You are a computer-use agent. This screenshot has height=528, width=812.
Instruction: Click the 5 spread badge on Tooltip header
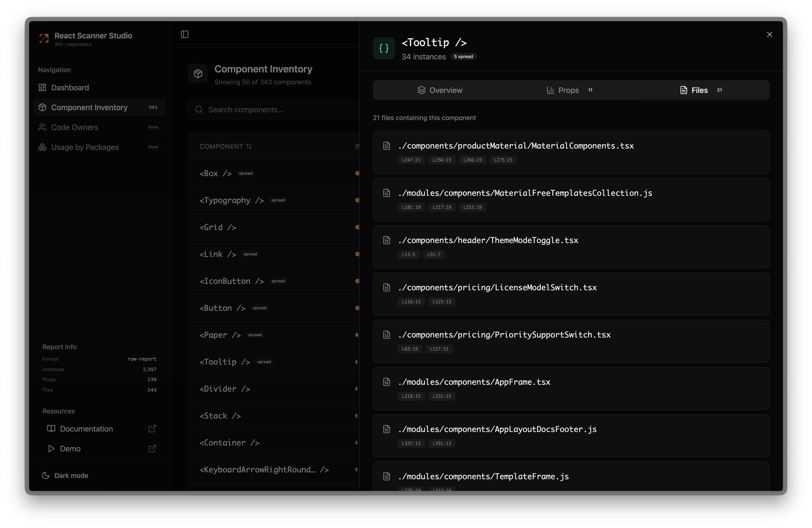click(x=463, y=56)
